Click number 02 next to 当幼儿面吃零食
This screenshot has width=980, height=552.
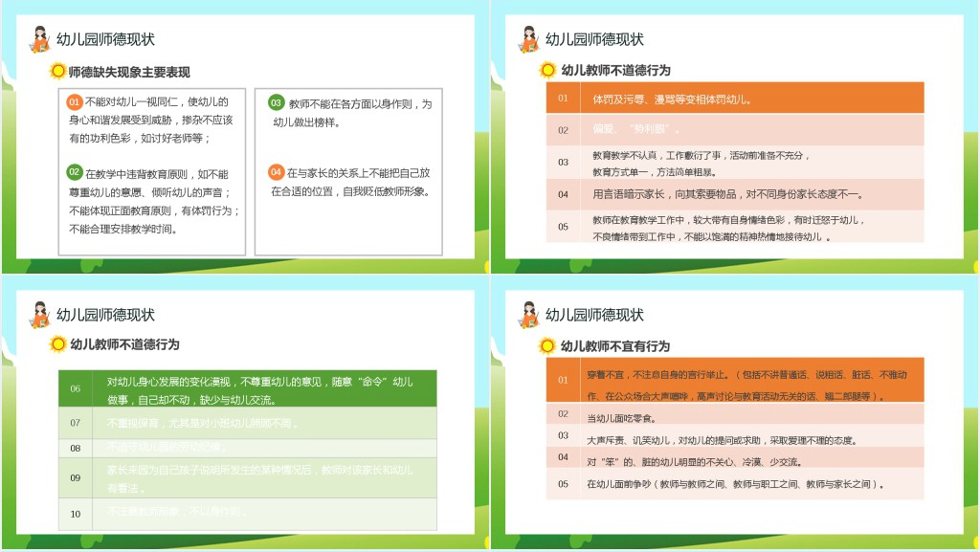[563, 414]
